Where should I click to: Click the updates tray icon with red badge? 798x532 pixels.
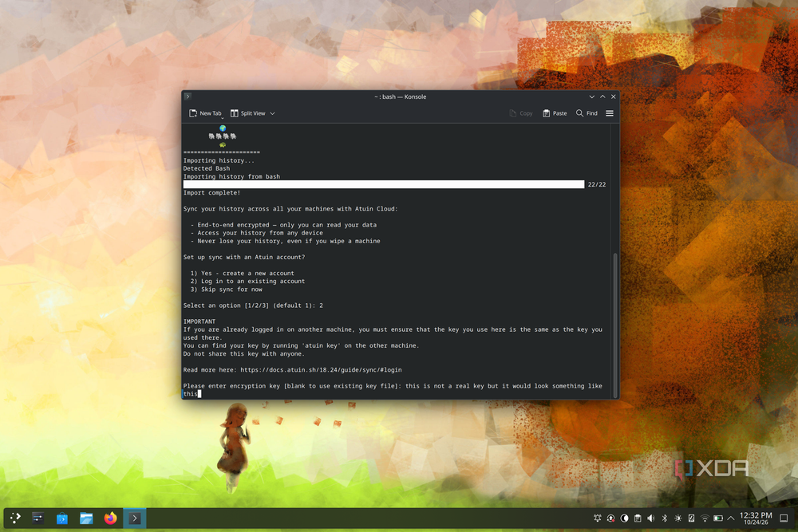pyautogui.click(x=610, y=518)
